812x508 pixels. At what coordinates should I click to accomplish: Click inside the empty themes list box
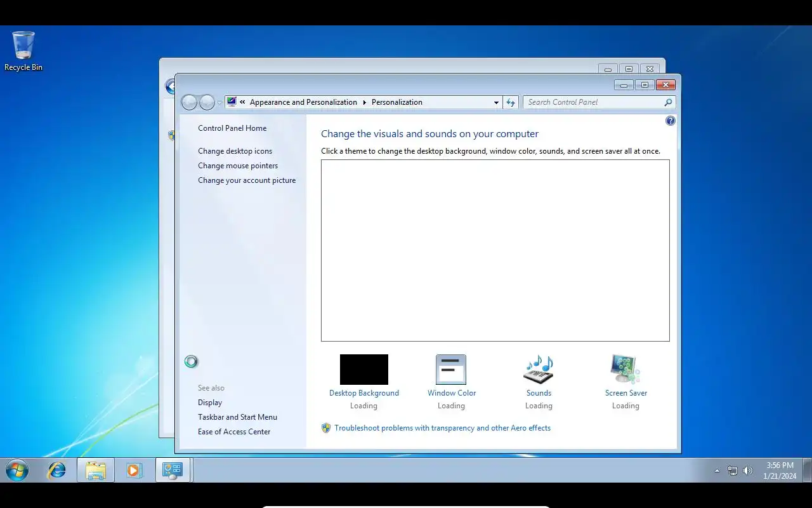coord(495,251)
